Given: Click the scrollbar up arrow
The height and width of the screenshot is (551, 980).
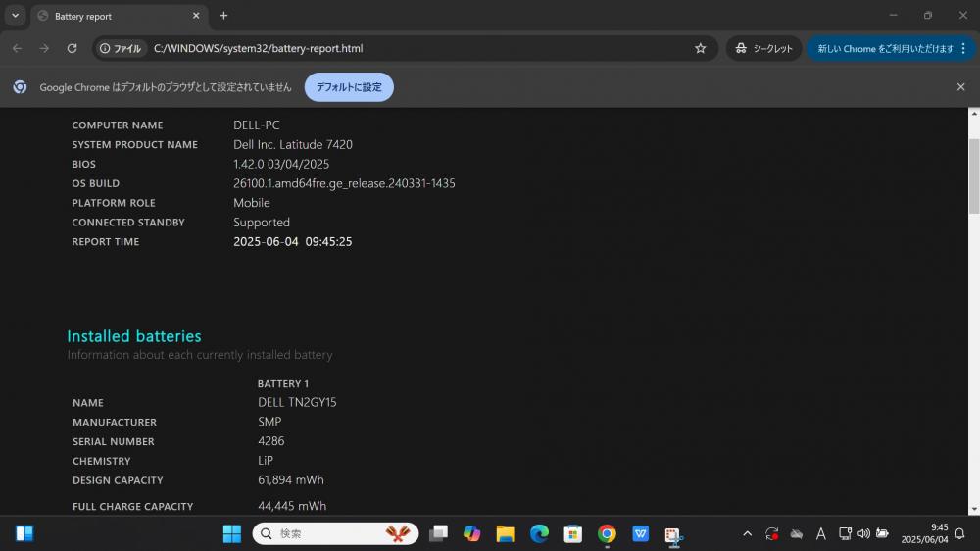Looking at the screenshot, I should (x=974, y=113).
